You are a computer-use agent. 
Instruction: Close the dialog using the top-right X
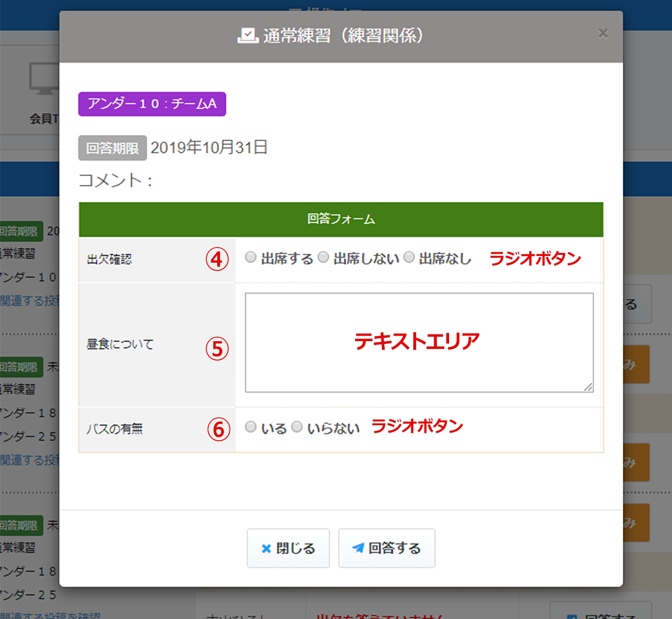(603, 34)
